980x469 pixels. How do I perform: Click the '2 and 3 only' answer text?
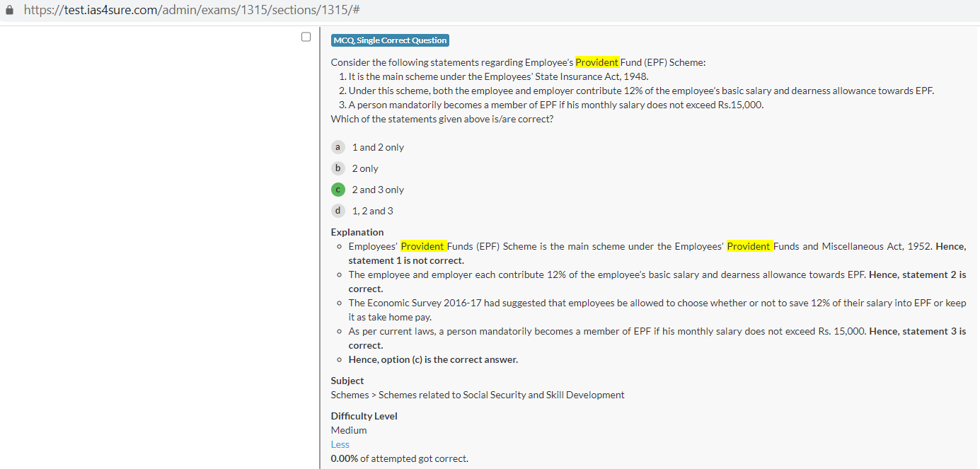click(x=378, y=190)
